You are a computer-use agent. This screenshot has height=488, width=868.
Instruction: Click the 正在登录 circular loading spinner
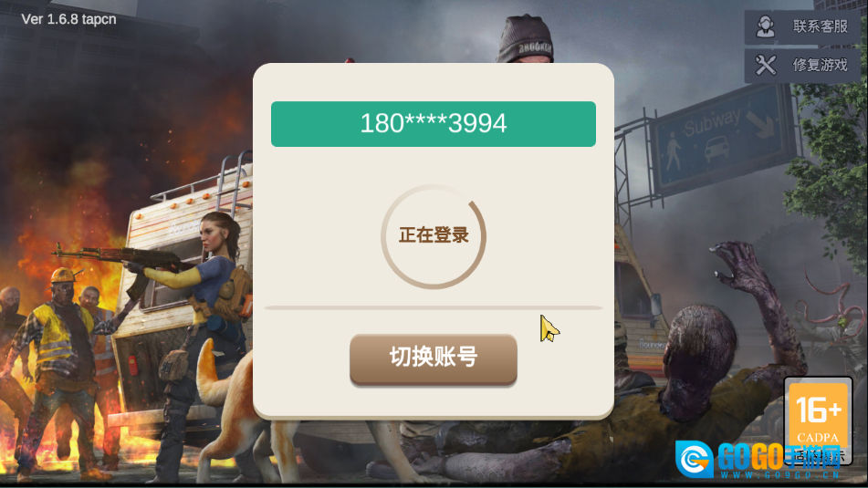click(x=434, y=236)
